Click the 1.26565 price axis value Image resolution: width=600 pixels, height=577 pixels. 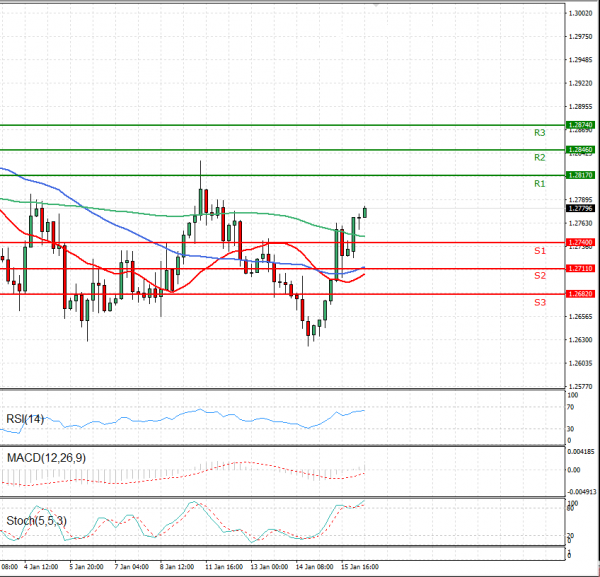click(580, 316)
